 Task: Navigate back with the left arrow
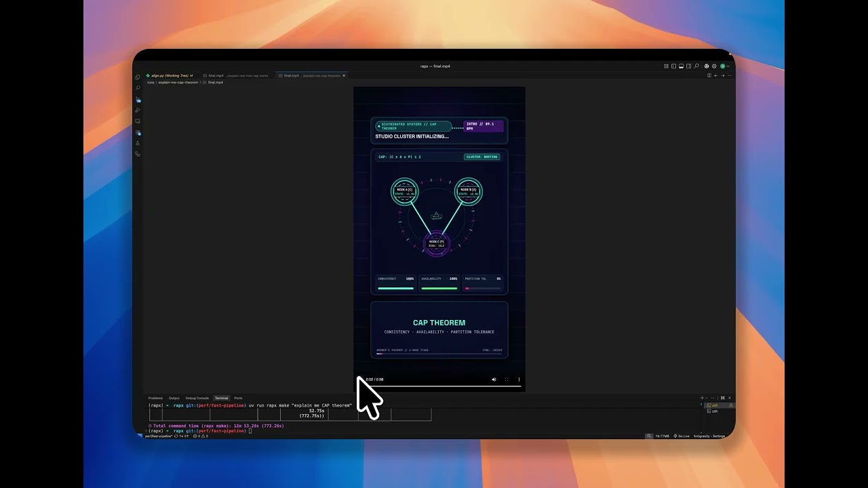tap(716, 75)
